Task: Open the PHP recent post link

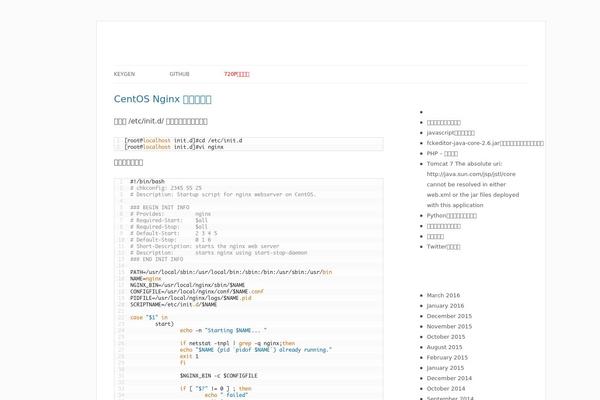Action: [x=442, y=153]
